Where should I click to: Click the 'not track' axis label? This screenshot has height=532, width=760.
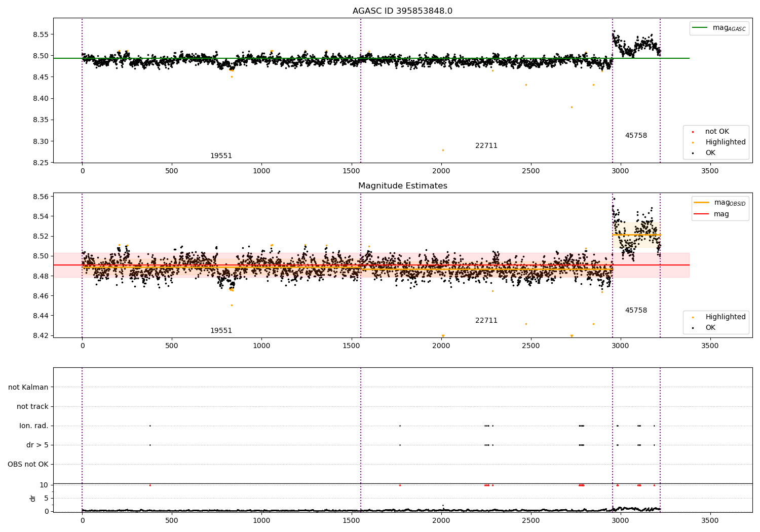pos(32,406)
